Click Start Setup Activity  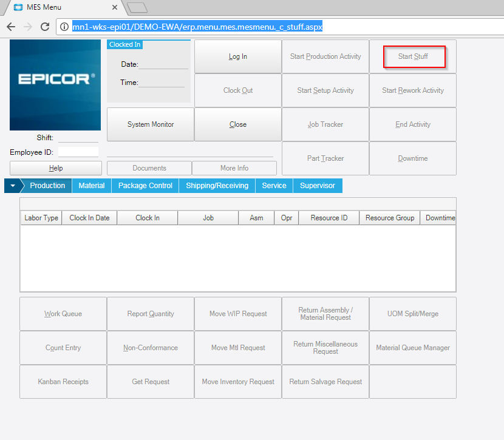pos(325,90)
